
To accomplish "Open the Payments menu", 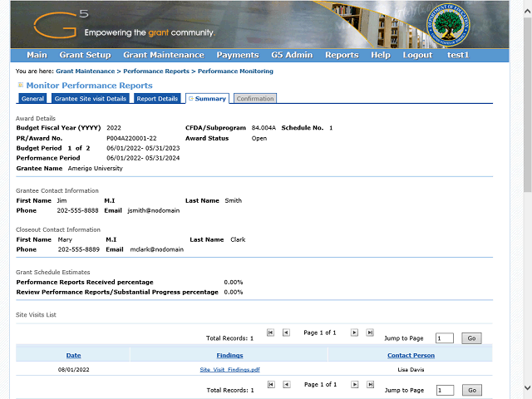I will pos(238,55).
